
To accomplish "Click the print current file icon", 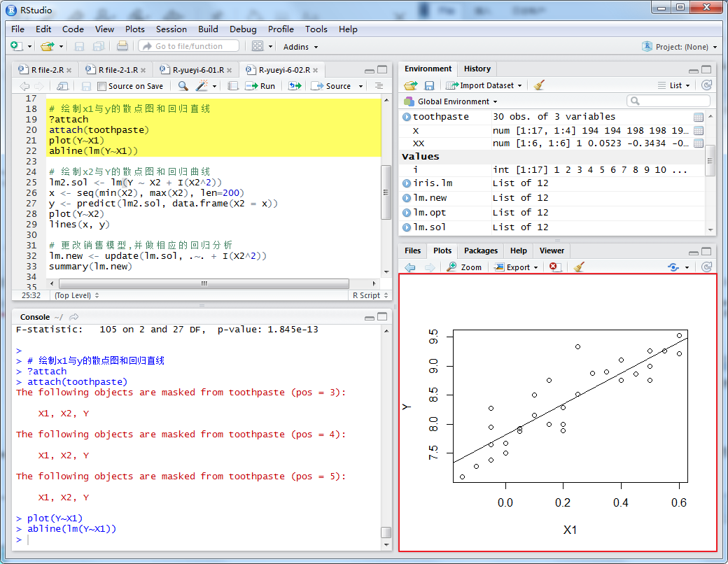I will tap(122, 46).
